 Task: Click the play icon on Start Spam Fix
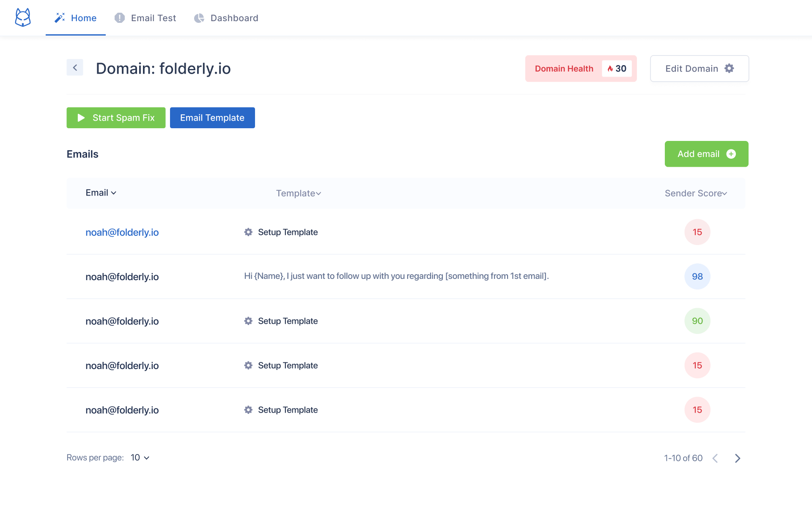81,118
